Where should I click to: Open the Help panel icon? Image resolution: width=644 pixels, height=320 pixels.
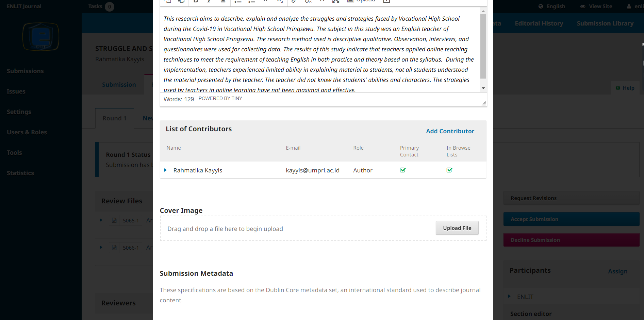tap(618, 88)
